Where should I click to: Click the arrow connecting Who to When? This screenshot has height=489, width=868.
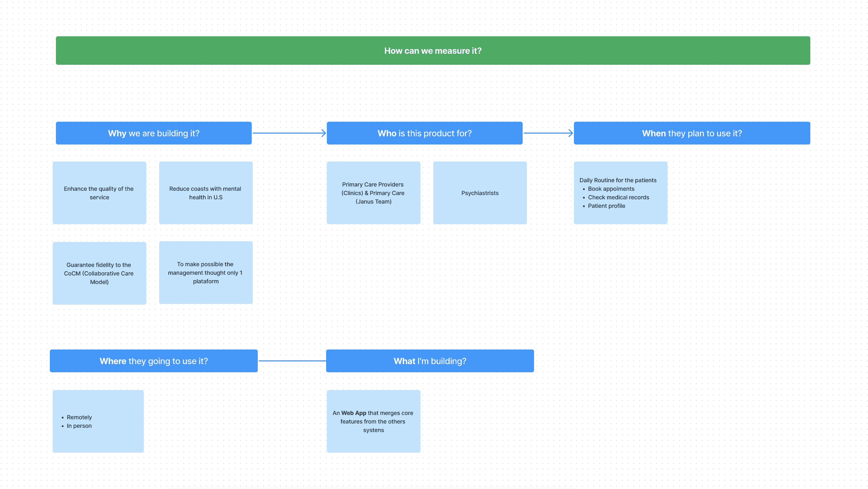point(548,133)
